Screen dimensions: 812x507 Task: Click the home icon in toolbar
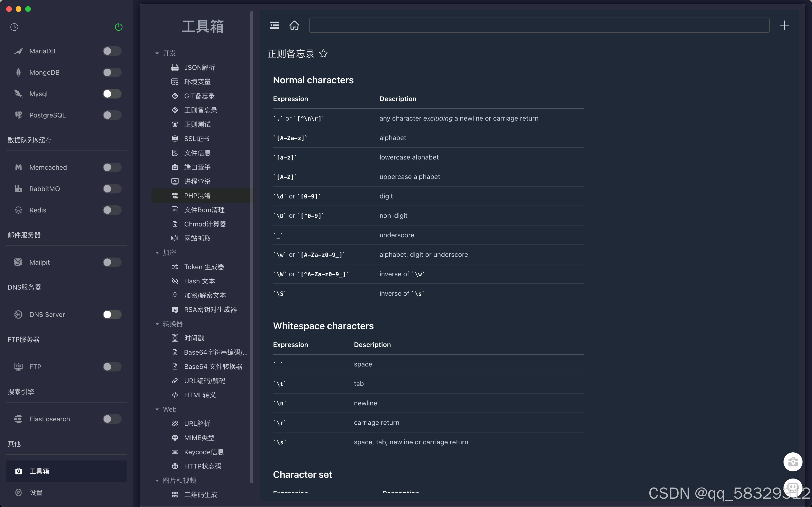[294, 25]
